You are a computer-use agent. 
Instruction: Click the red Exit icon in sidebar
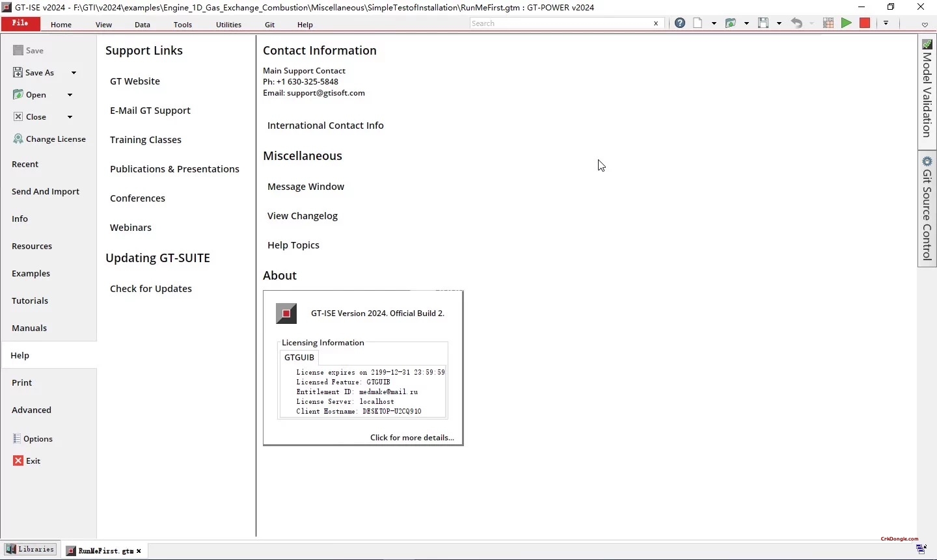[x=18, y=461]
